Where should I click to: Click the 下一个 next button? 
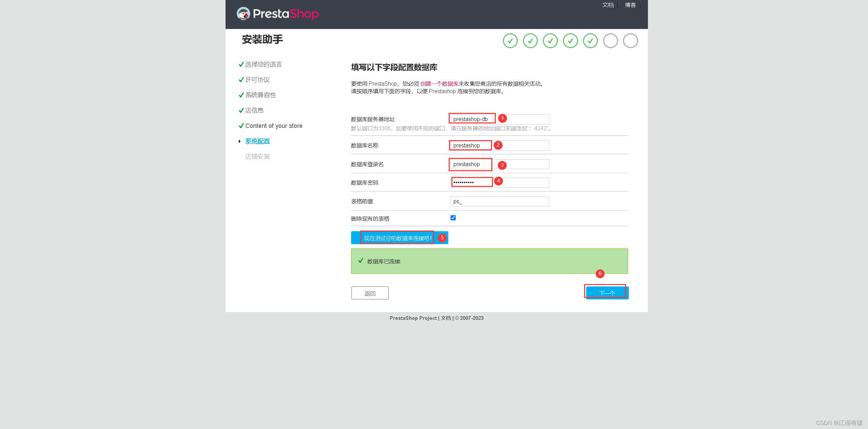coord(607,293)
